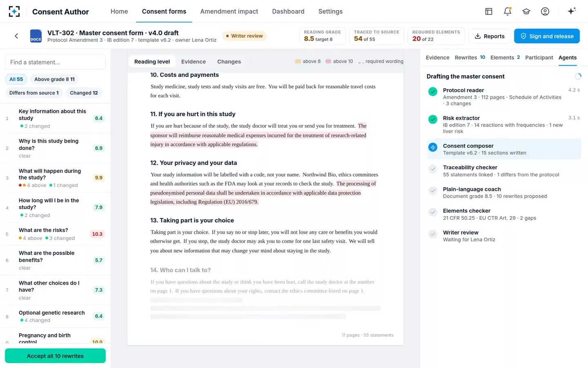Open the graduation cap learning icon

pyautogui.click(x=526, y=11)
